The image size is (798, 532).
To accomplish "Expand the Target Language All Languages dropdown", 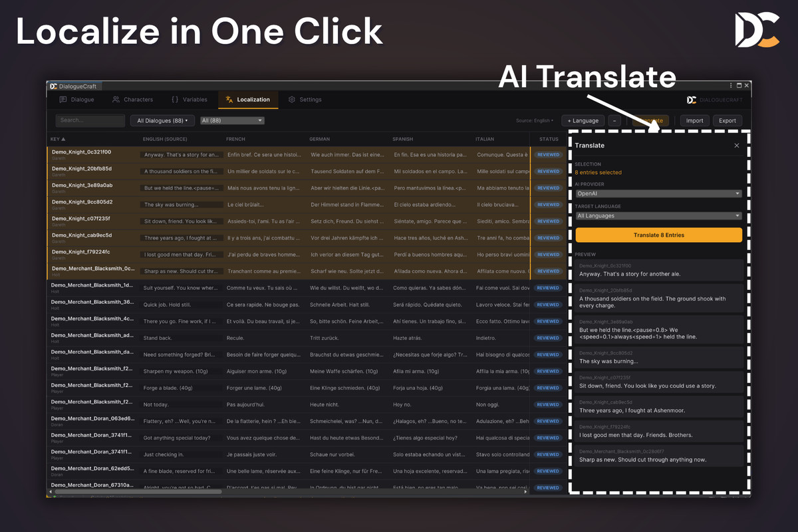I will pyautogui.click(x=658, y=216).
